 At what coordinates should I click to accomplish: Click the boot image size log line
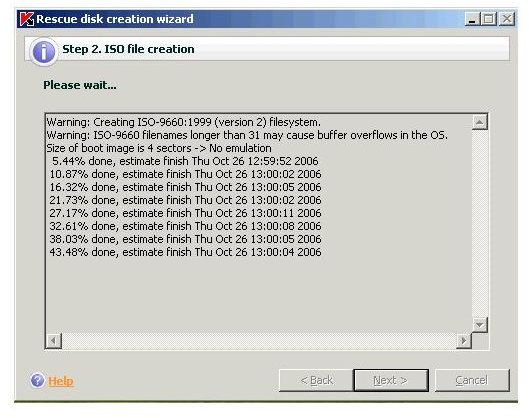[x=159, y=148]
